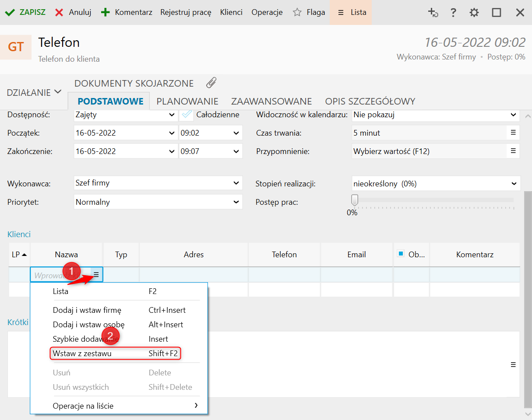Open the settings gear icon
Viewport: 532px width, 420px height.
coord(474,13)
